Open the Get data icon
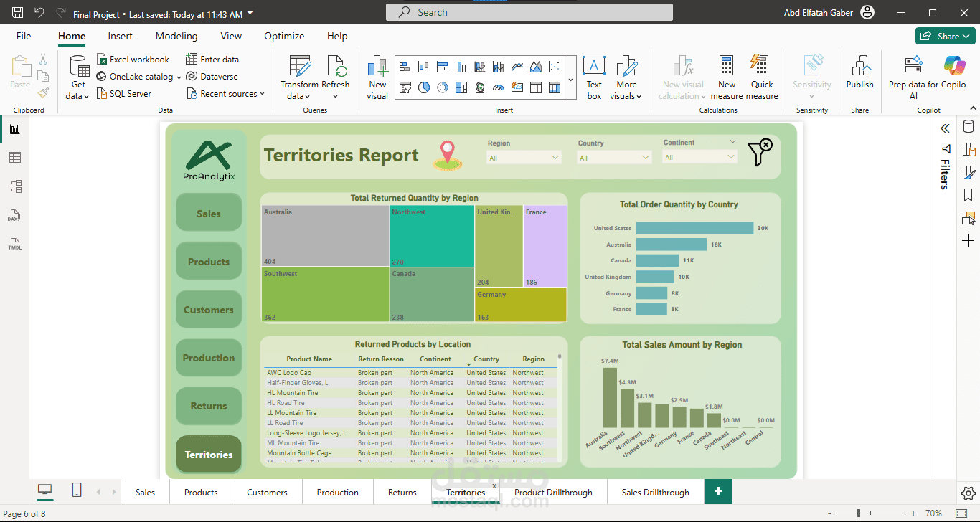The width and height of the screenshot is (980, 522). 78,67
